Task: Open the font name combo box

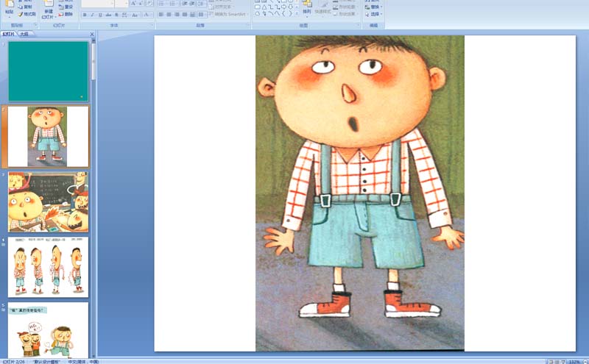Action: [98, 4]
